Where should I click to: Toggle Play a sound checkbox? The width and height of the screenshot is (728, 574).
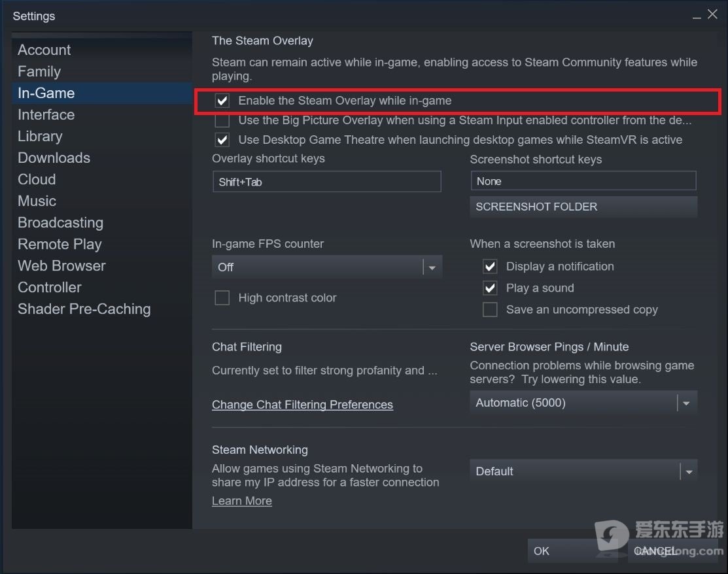coord(491,288)
